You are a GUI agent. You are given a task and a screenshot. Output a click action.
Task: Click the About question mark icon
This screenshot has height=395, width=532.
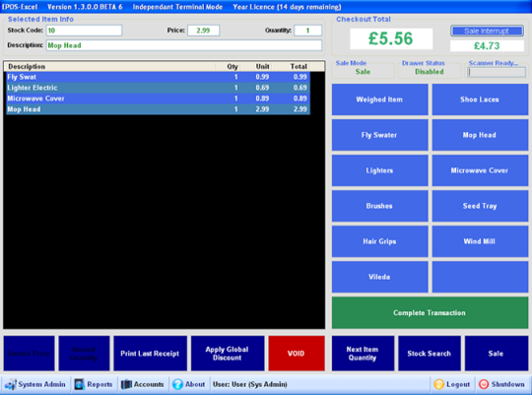point(177,384)
